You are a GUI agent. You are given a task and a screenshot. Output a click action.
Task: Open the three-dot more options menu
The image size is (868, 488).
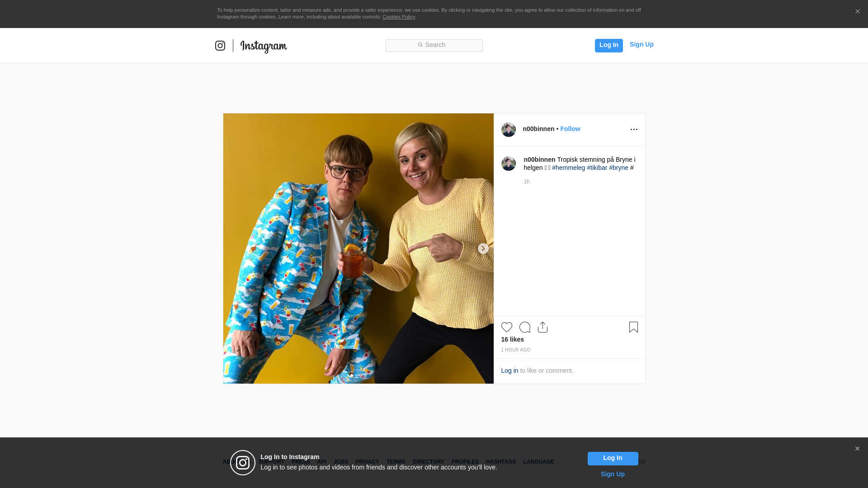(x=634, y=130)
